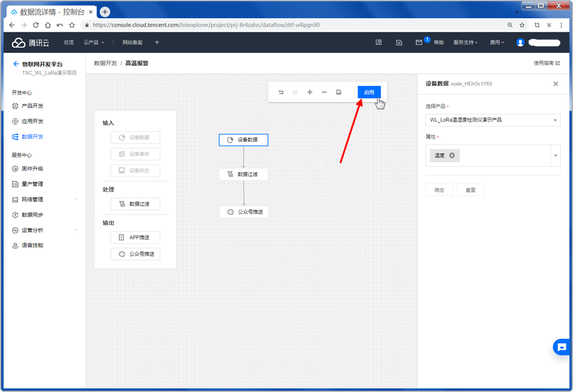Open the chat support floating button
The image size is (573, 392).
(x=562, y=347)
